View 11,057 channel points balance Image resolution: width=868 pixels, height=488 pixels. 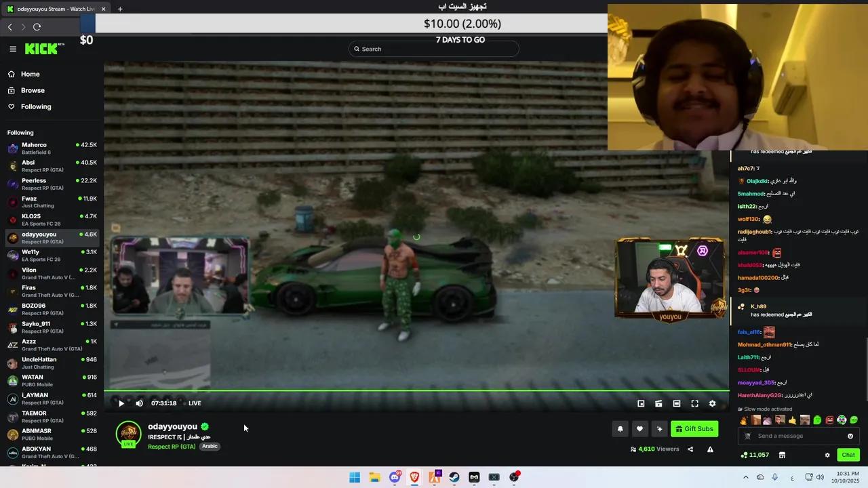coord(755,455)
